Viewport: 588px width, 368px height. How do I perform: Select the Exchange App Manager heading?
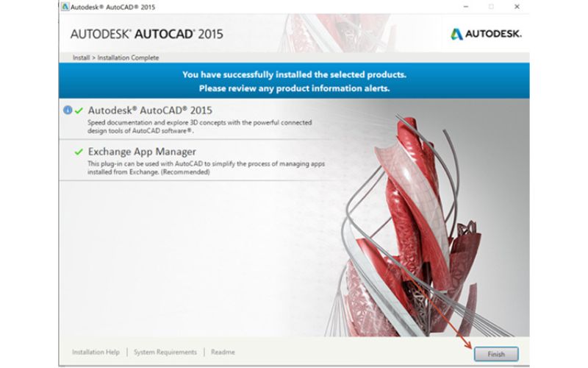(142, 152)
